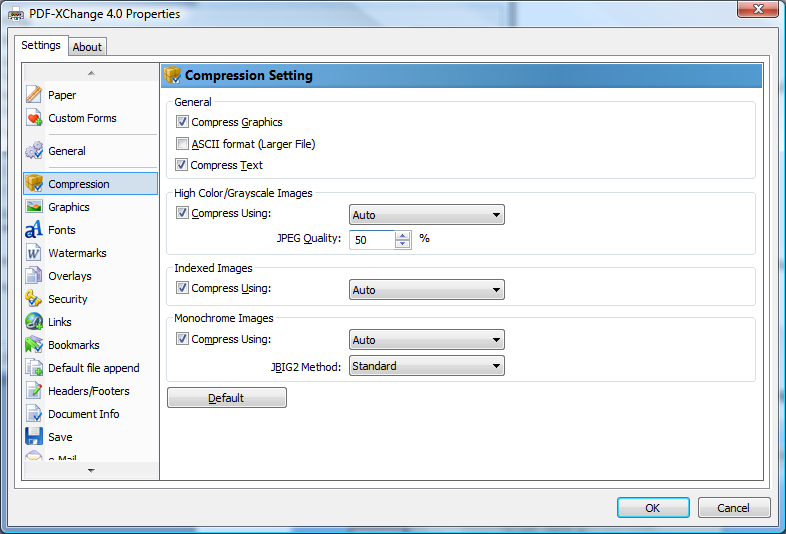The width and height of the screenshot is (786, 534).
Task: Select Compression in the sidebar
Action: point(91,184)
